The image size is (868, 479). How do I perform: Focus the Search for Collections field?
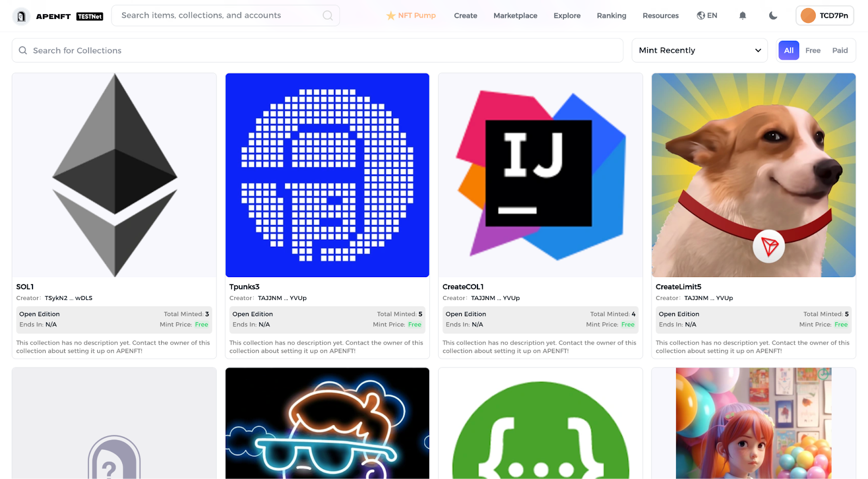(317, 50)
